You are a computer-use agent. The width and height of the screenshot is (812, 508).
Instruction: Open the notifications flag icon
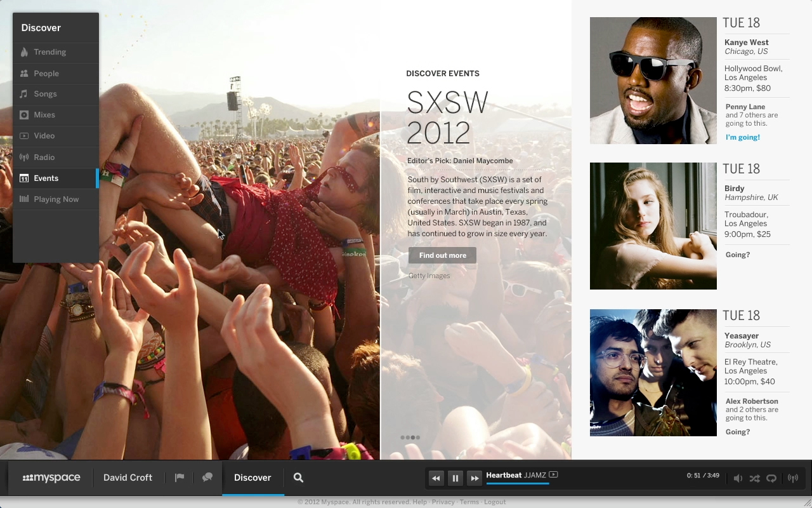pos(180,478)
